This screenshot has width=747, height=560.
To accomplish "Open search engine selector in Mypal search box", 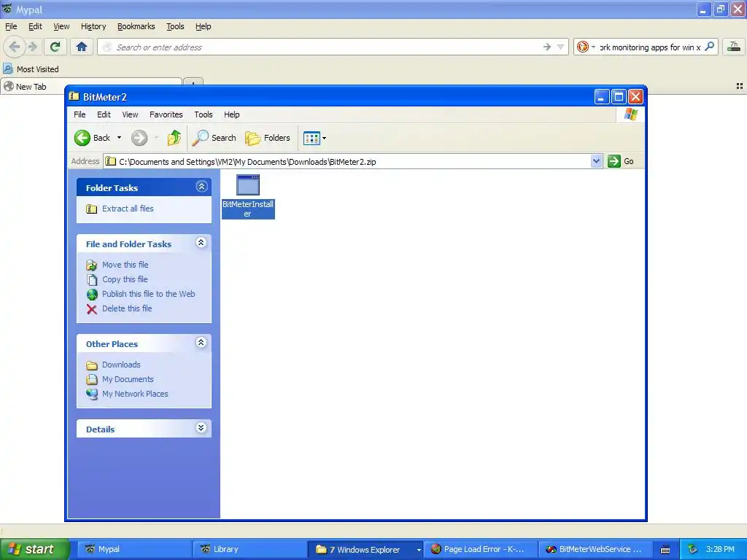I will tap(586, 47).
